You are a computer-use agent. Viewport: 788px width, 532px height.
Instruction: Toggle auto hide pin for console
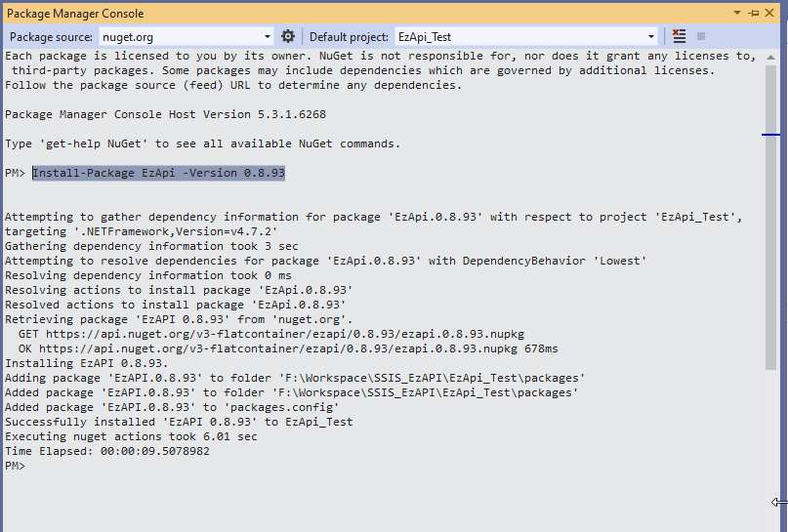(754, 14)
